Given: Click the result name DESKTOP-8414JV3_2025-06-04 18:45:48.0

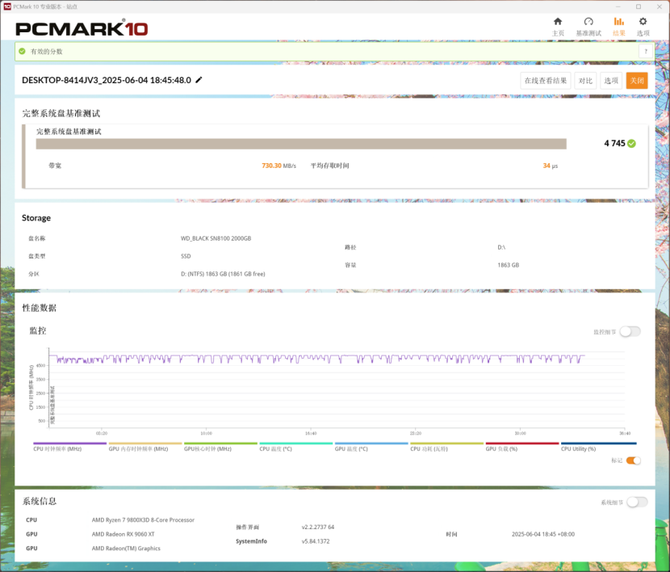Looking at the screenshot, I should (x=106, y=80).
